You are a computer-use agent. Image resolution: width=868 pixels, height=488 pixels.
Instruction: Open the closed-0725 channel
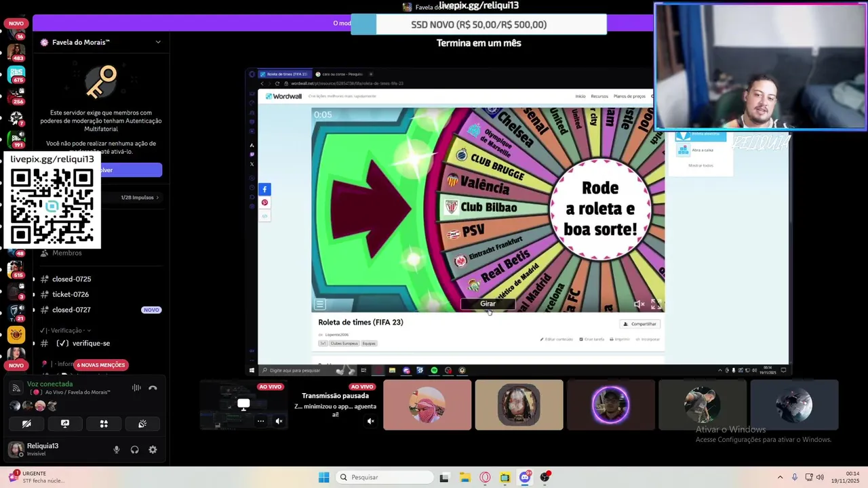pos(71,279)
